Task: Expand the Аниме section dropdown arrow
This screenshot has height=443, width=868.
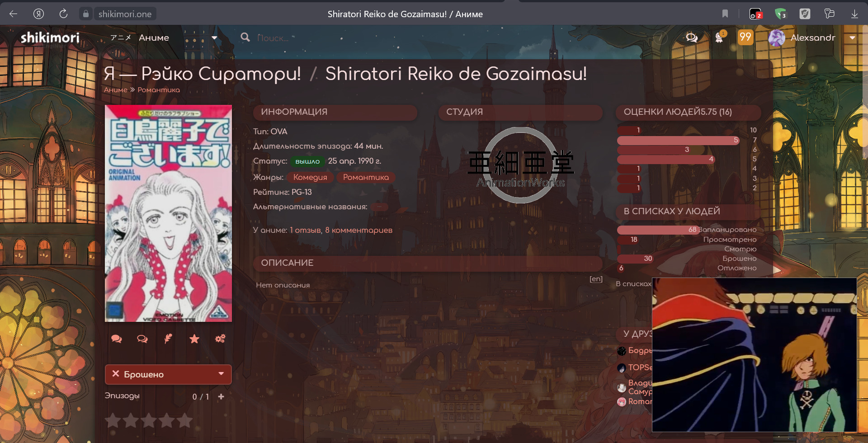Action: (214, 38)
